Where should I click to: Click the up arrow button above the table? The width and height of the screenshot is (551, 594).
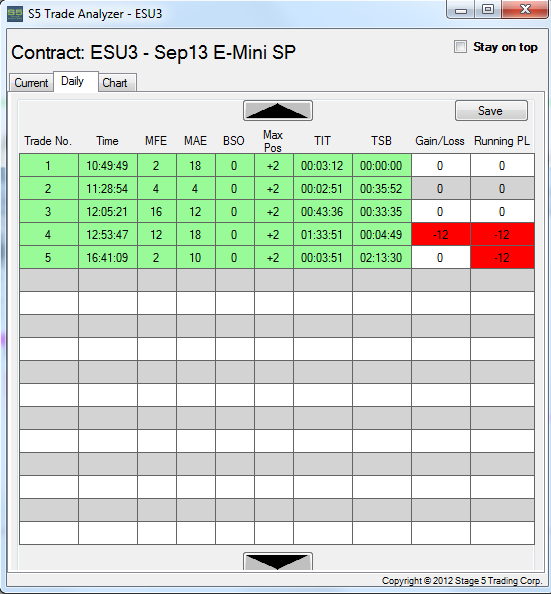point(278,111)
